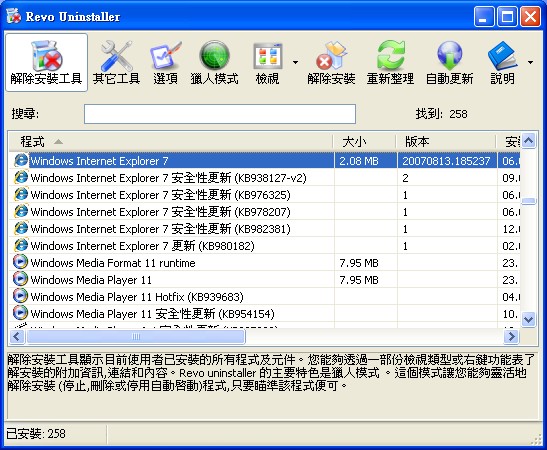Close the Revo Uninstaller window
Screen dimensions: 547x450
point(530,16)
